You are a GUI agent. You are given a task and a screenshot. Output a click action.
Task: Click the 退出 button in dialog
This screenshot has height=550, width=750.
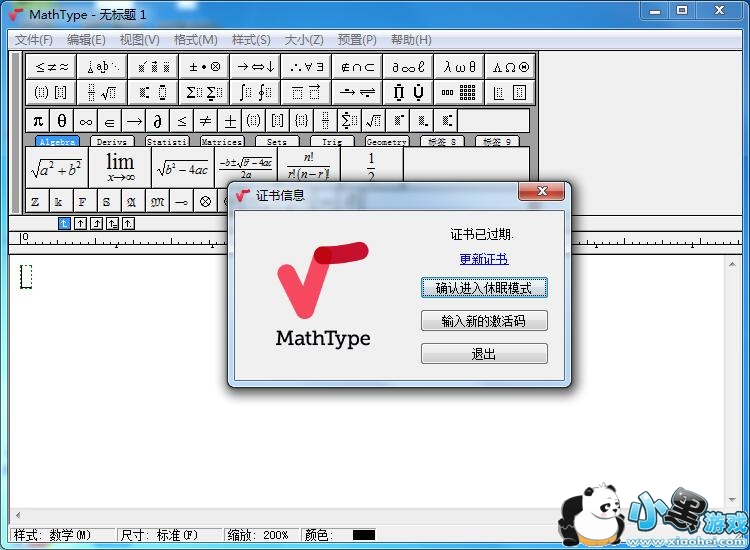(x=484, y=354)
